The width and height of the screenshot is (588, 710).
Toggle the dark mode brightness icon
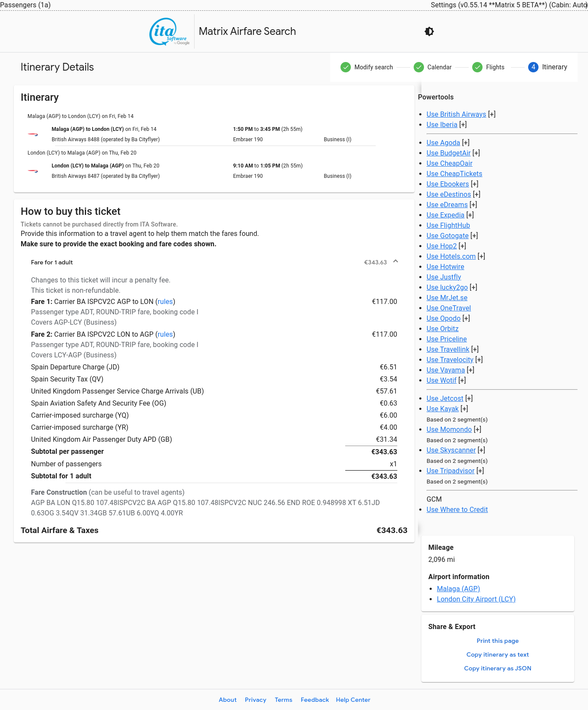coord(429,31)
